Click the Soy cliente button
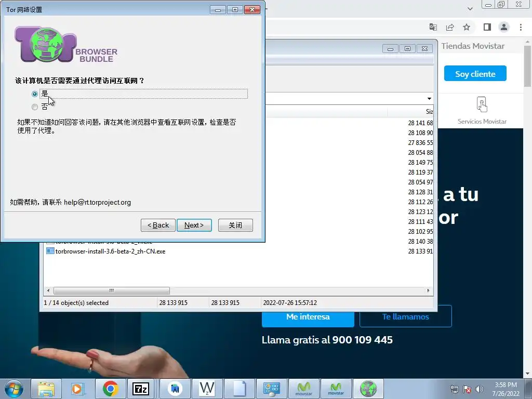 coord(475,74)
